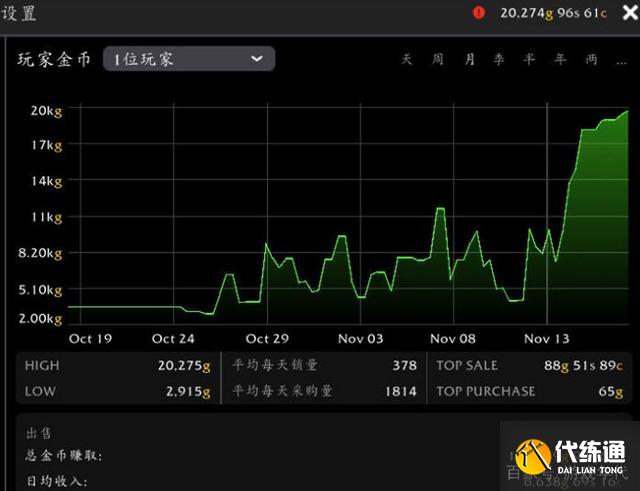Viewport: 640px width, 491px height.
Task: Choose the 年 (year) range
Action: point(560,60)
